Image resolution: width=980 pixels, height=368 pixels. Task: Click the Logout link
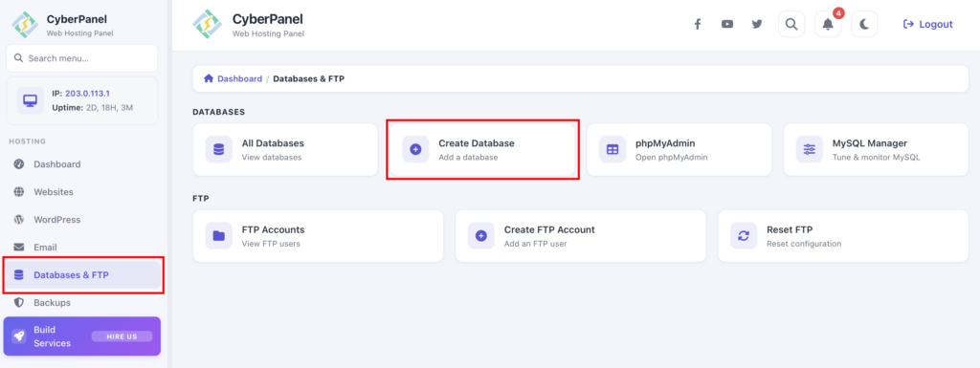[928, 24]
